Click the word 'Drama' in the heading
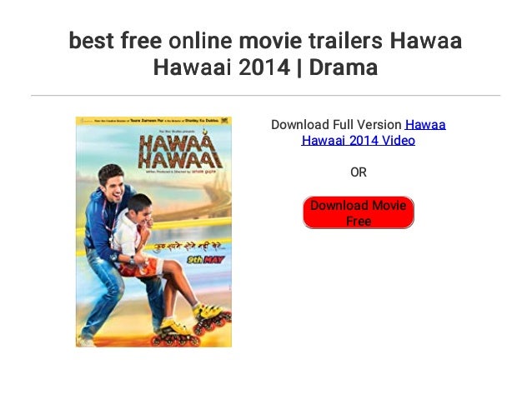 [x=344, y=67]
